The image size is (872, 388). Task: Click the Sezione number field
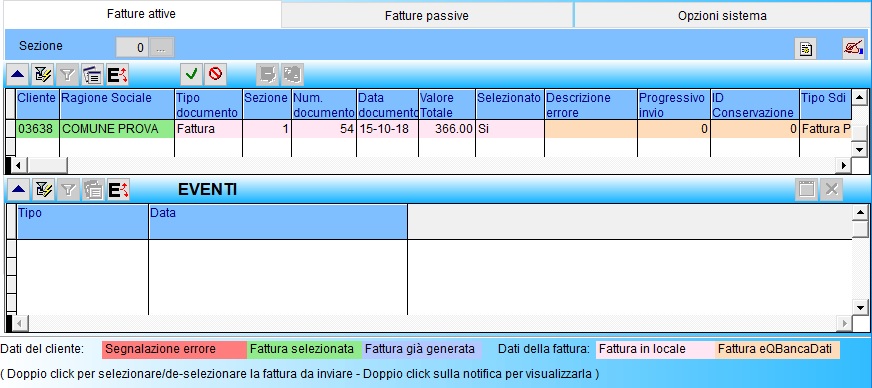click(x=132, y=47)
